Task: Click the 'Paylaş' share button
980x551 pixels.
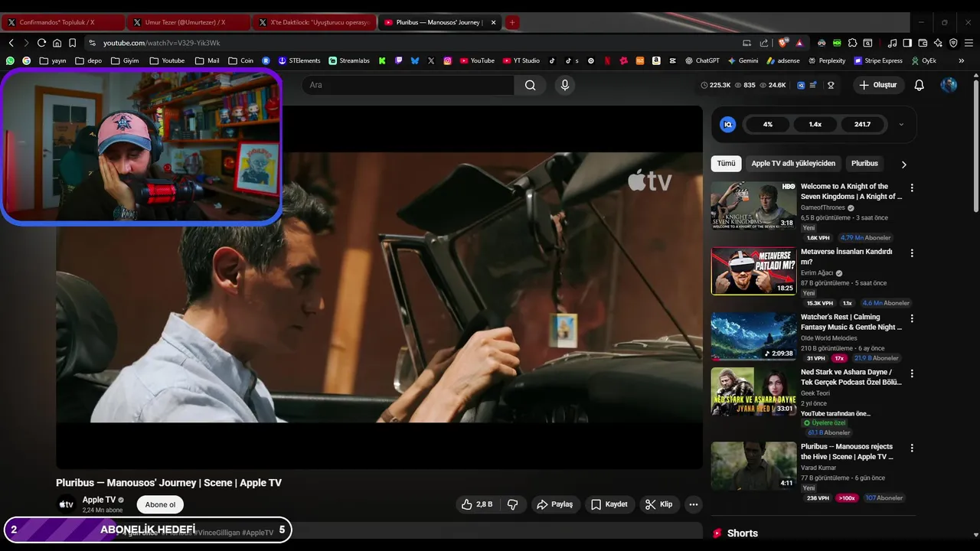Action: tap(555, 504)
